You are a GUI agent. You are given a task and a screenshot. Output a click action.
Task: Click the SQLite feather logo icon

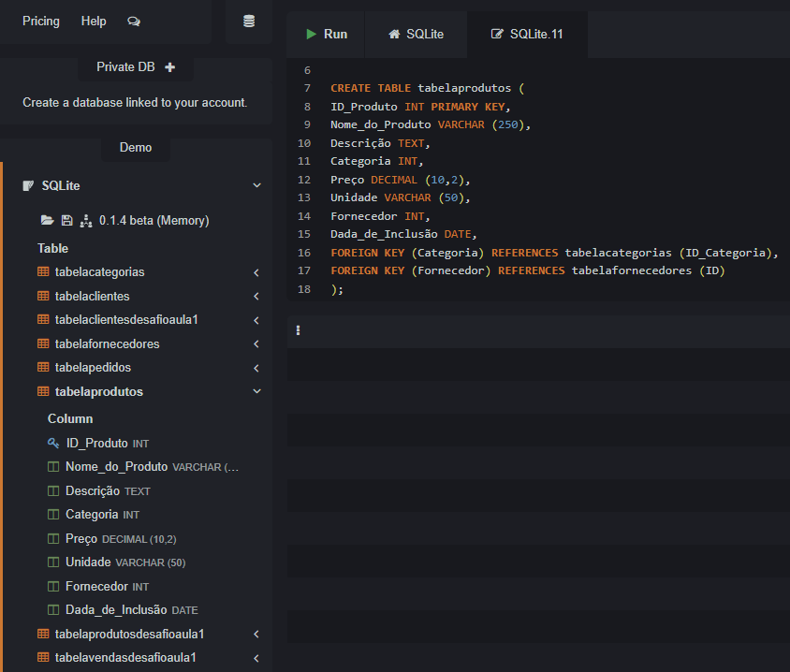(28, 186)
